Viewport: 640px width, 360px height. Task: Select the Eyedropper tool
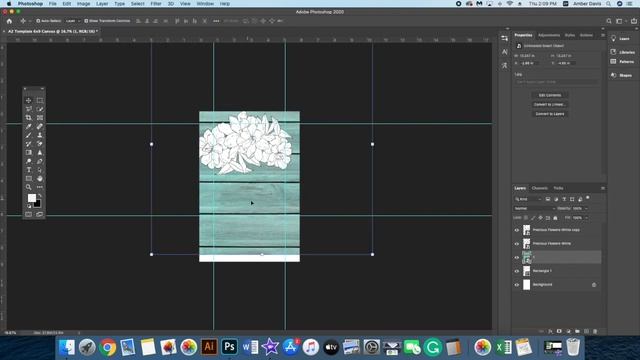coord(29,127)
